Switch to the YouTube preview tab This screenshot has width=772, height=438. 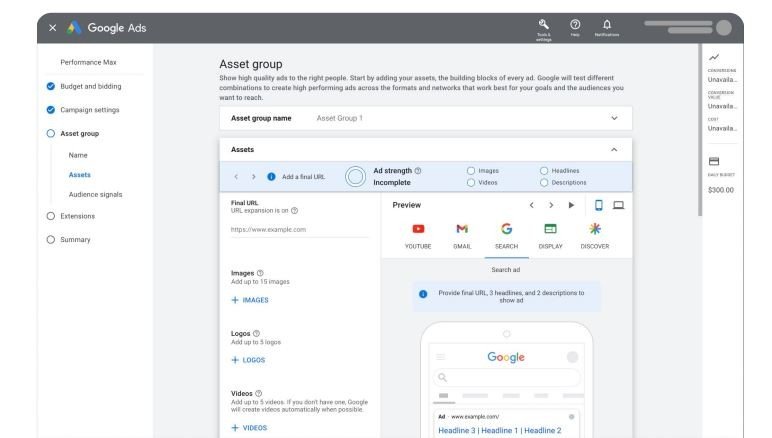(x=418, y=236)
